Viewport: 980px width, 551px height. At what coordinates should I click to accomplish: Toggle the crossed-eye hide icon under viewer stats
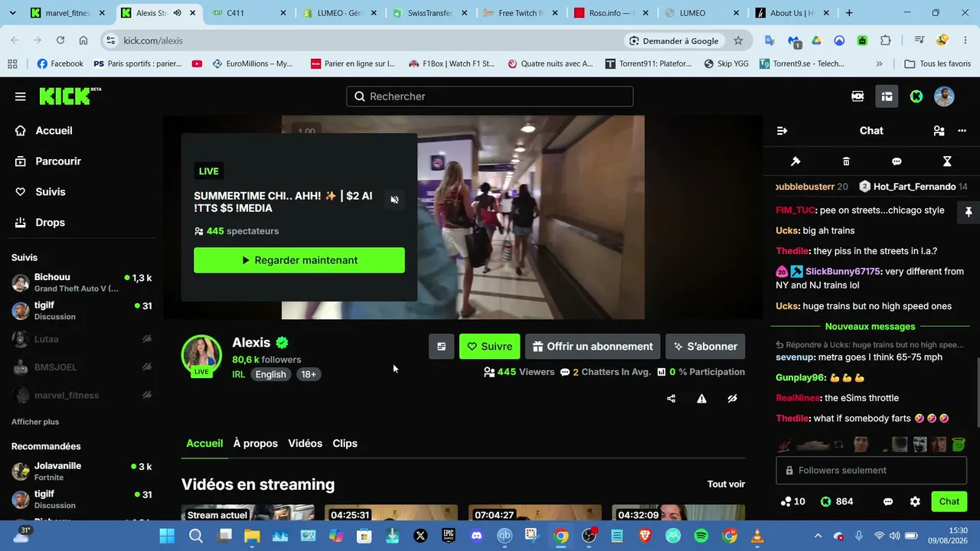click(x=733, y=399)
